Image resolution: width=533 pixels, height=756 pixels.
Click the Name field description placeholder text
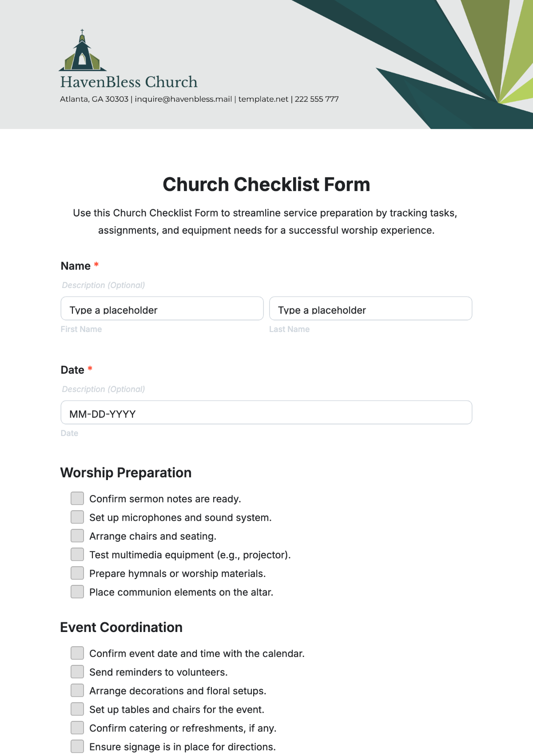click(x=103, y=285)
